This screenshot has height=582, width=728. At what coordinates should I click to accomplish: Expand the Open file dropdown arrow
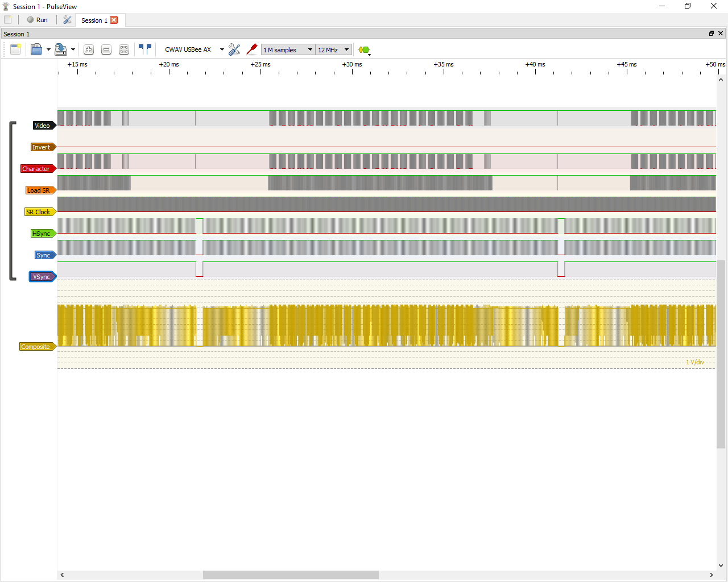pyautogui.click(x=48, y=49)
